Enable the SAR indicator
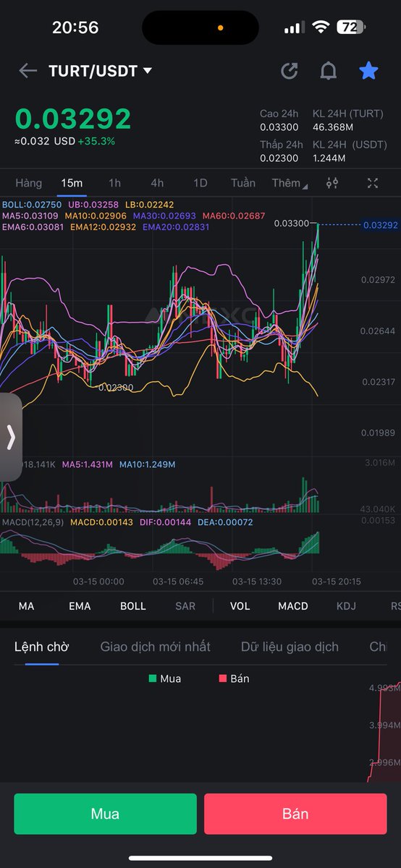The width and height of the screenshot is (401, 868). click(x=185, y=606)
